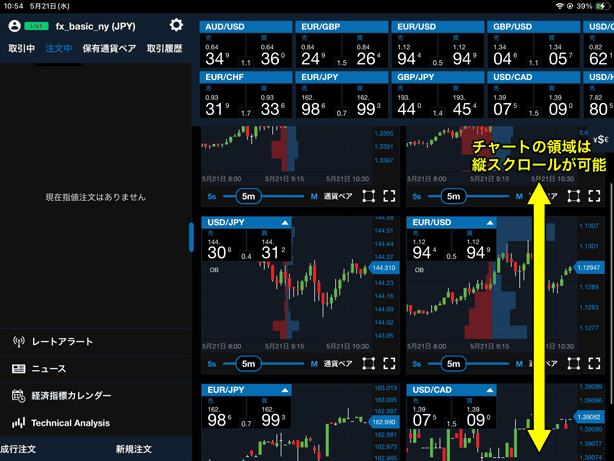This screenshot has height=461, width=614.
Task: Tap the side panel divider handle
Action: 191,237
